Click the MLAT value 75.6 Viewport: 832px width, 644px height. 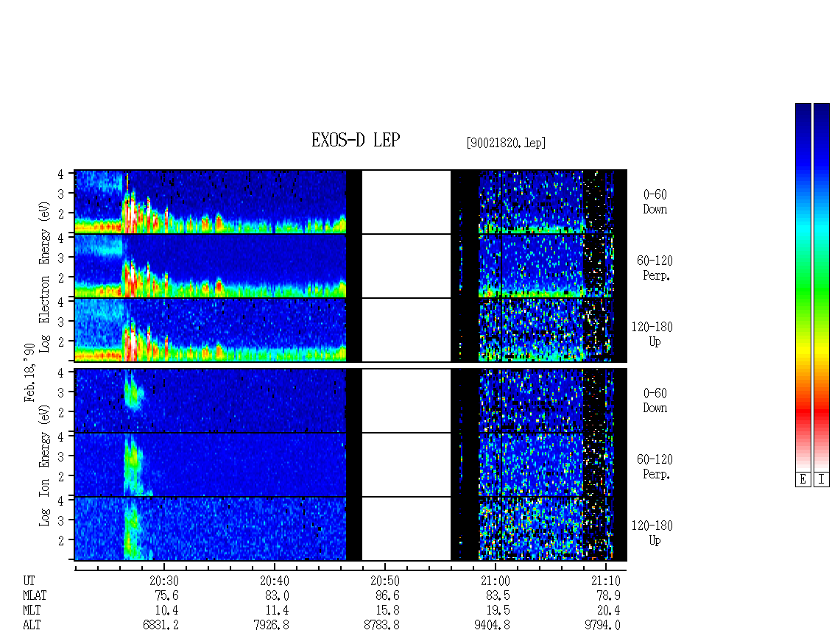coord(166,595)
